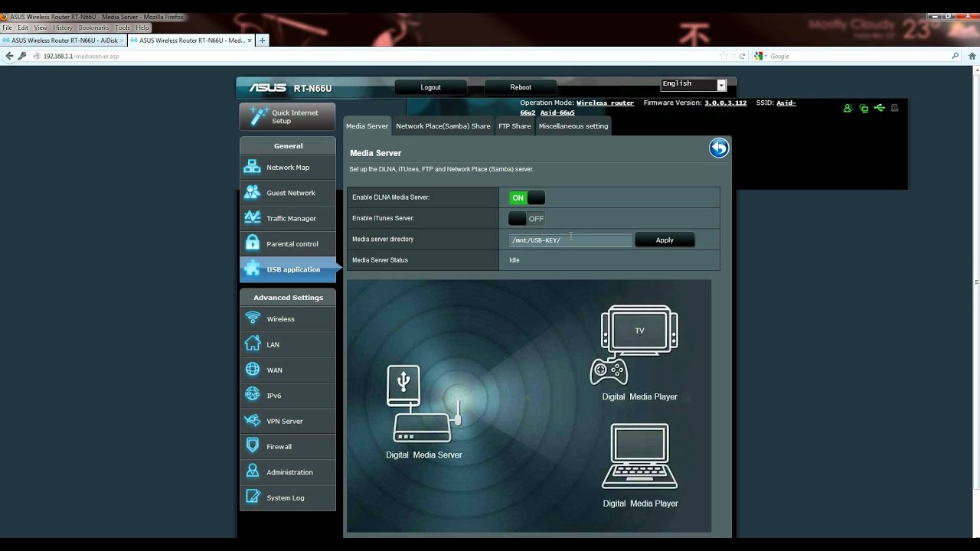Click the WAN globe icon
Viewport: 980px width, 551px height.
click(x=252, y=370)
